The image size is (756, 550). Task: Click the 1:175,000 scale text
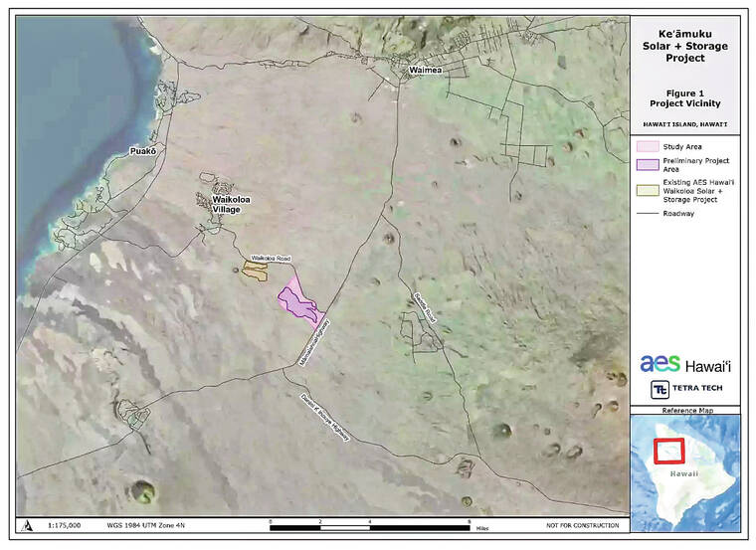point(59,525)
